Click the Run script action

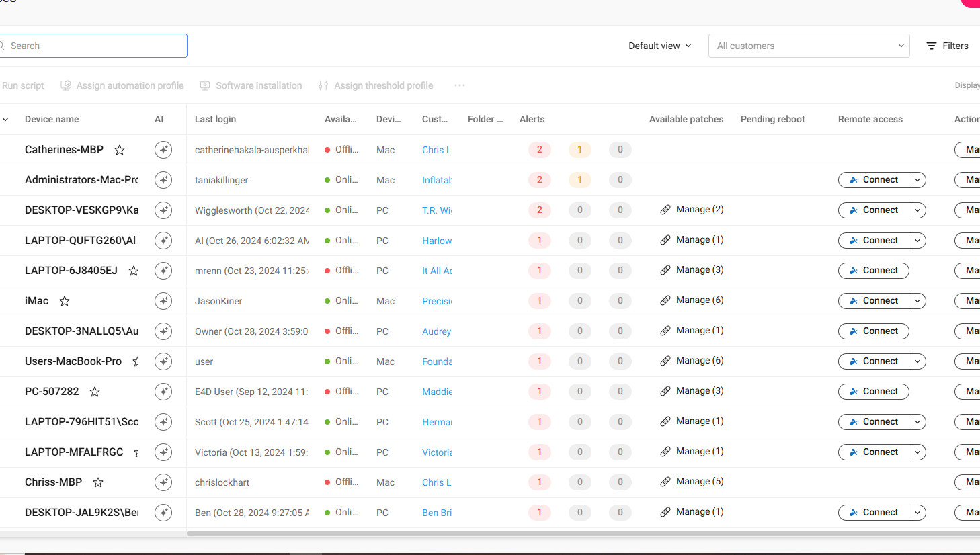[x=22, y=85]
